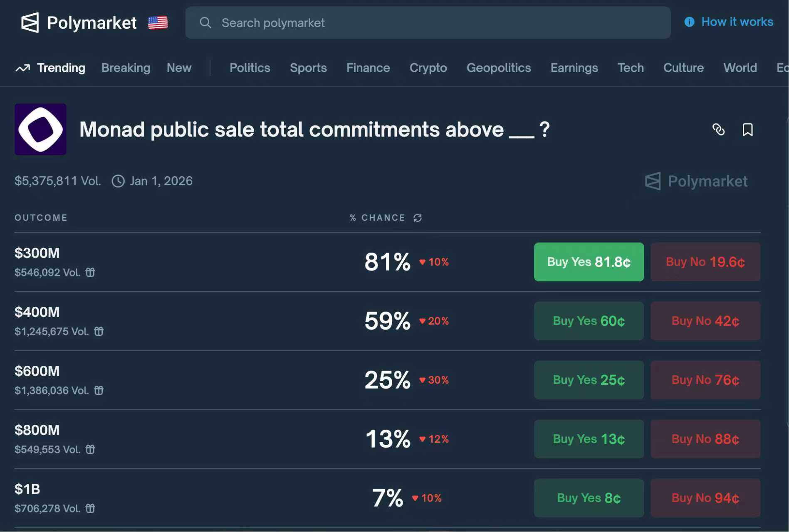Refresh the % Chance column
The image size is (789, 532).
[x=417, y=217]
